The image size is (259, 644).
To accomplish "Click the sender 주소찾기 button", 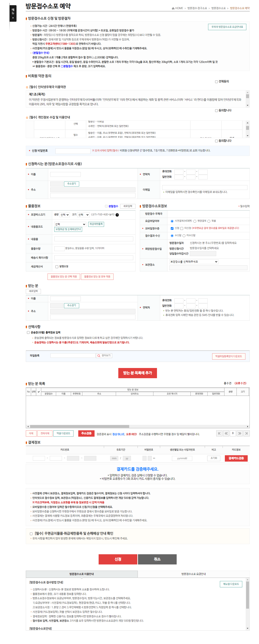I will tap(72, 184).
